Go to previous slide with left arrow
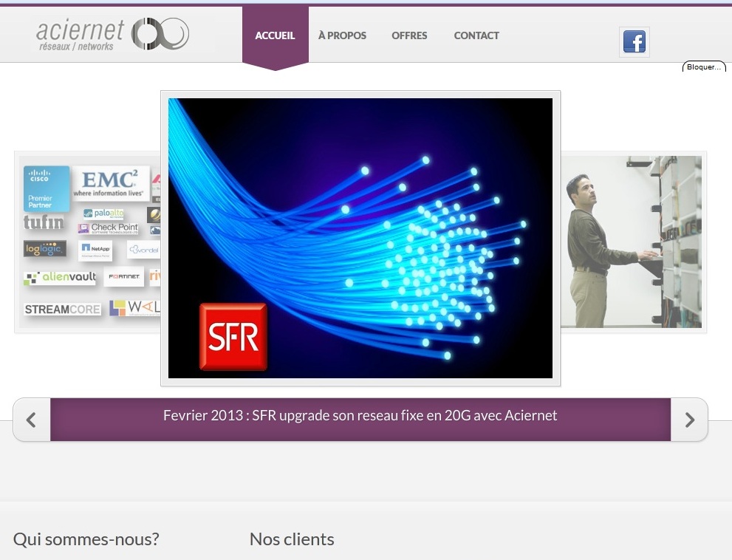This screenshot has height=560, width=732. pos(32,420)
